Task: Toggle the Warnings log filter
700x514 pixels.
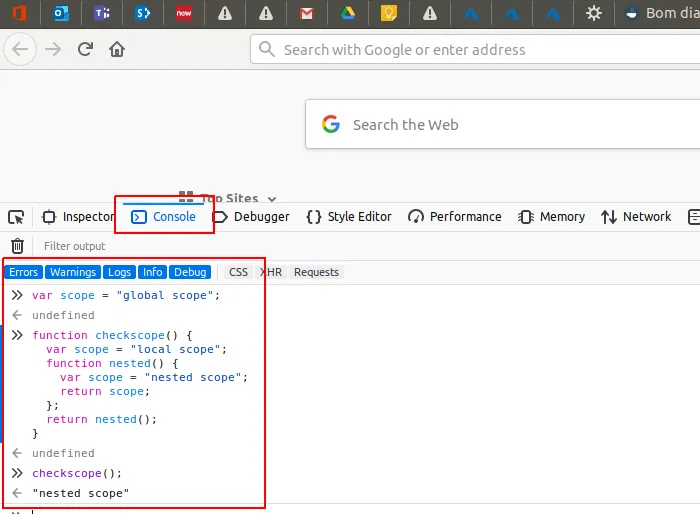Action: 73,272
